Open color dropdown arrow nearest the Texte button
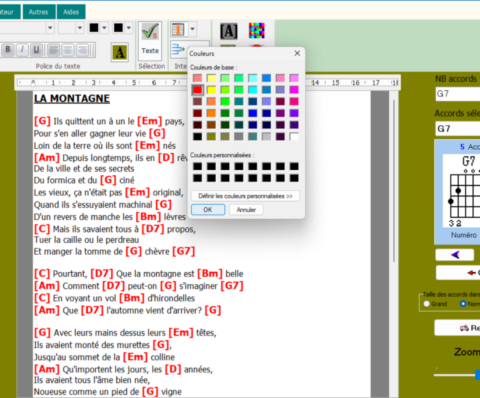Viewport: 480px width, 398px height. click(129, 28)
